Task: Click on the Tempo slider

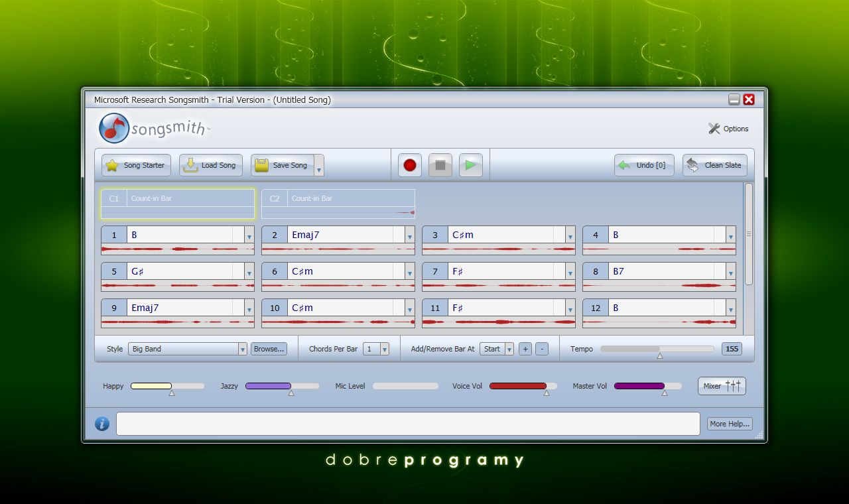Action: [657, 349]
